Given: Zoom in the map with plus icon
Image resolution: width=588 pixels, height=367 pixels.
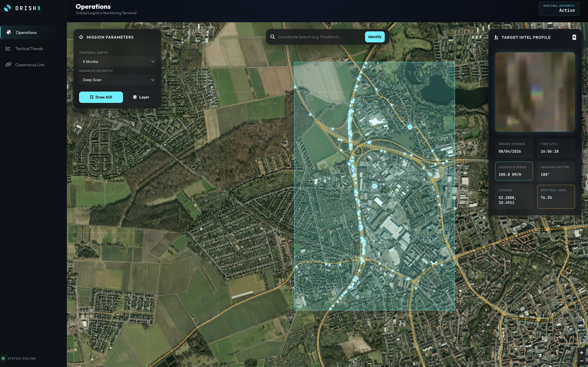Looking at the screenshot, I should tap(581, 353).
